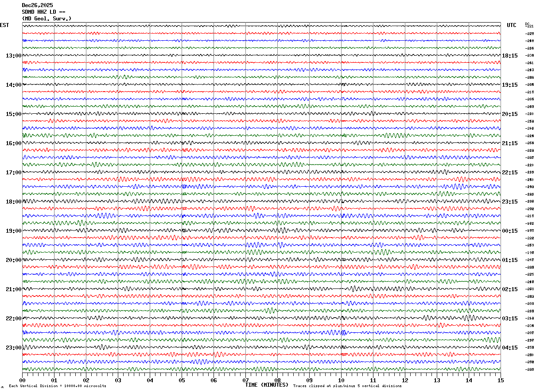Click the date text "Dec26,2025"
Screen dimensions: 536x392
[x=37, y=5]
